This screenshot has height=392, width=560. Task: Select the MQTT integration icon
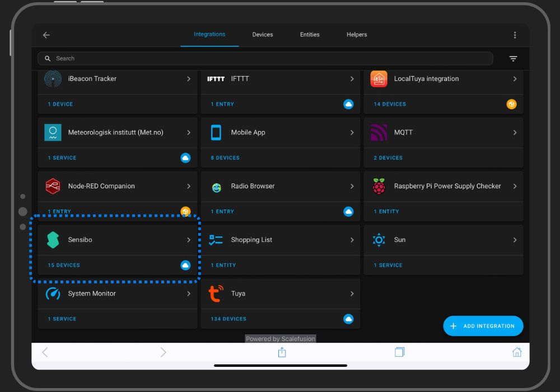click(x=379, y=133)
